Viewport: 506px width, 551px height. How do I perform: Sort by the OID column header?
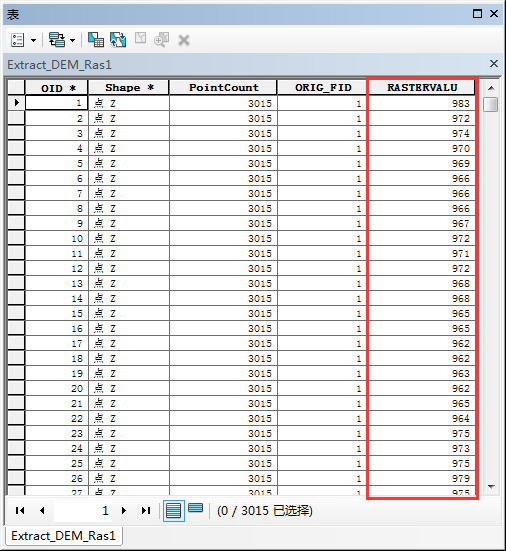click(56, 88)
